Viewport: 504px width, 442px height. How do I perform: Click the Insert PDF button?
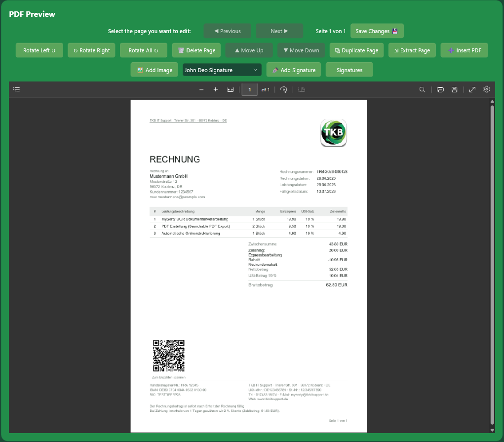464,50
